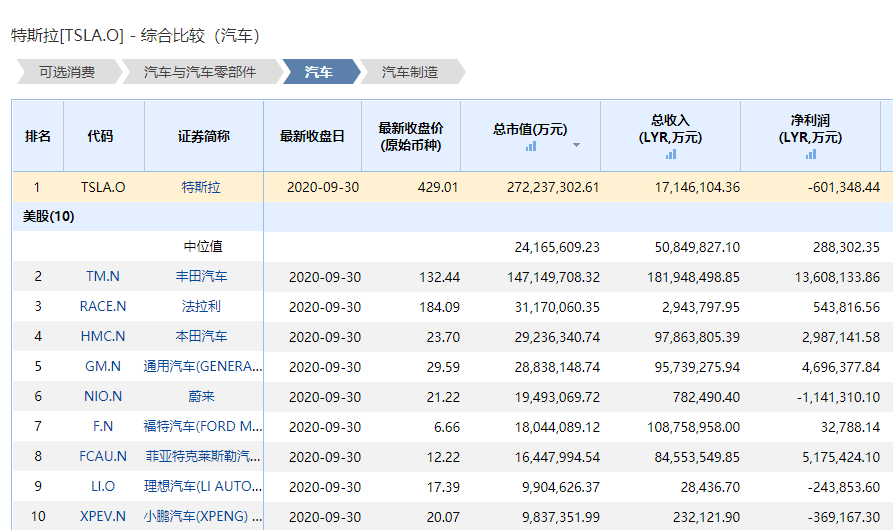Click bar chart icon under 净利润 header
The width and height of the screenshot is (893, 530).
coord(811,154)
